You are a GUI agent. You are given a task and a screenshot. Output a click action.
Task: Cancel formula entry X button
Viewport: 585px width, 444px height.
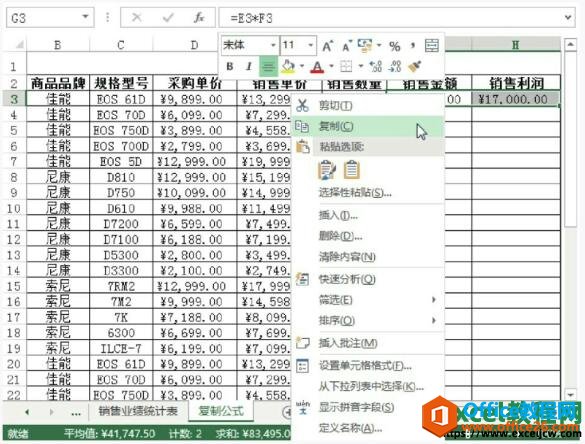point(137,17)
